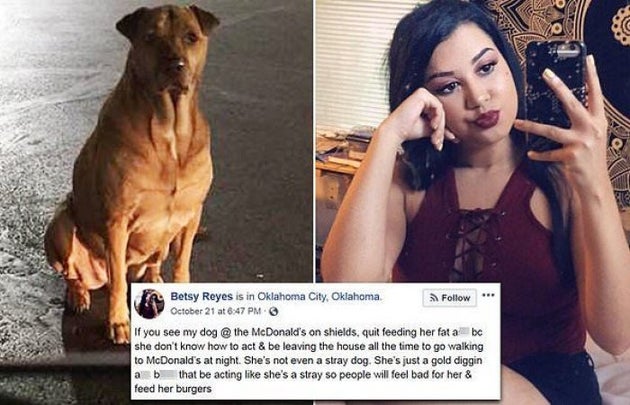This screenshot has height=405, width=630.
Task: Open the poster's round profile picture
Action: 149,304
